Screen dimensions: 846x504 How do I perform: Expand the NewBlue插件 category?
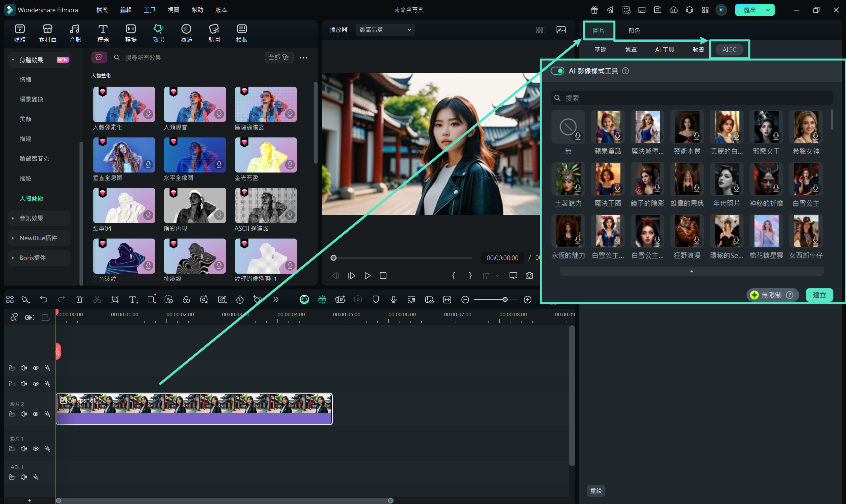pos(13,238)
